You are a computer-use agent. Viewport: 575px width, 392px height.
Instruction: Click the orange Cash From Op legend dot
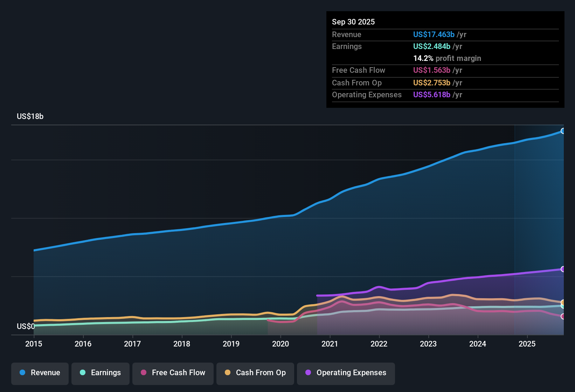pos(227,373)
